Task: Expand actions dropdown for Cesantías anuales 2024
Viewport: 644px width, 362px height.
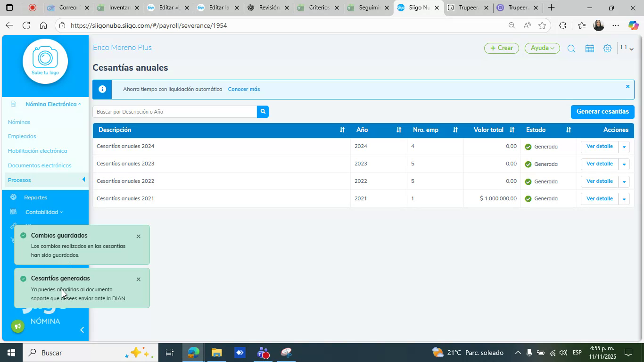Action: (x=624, y=147)
